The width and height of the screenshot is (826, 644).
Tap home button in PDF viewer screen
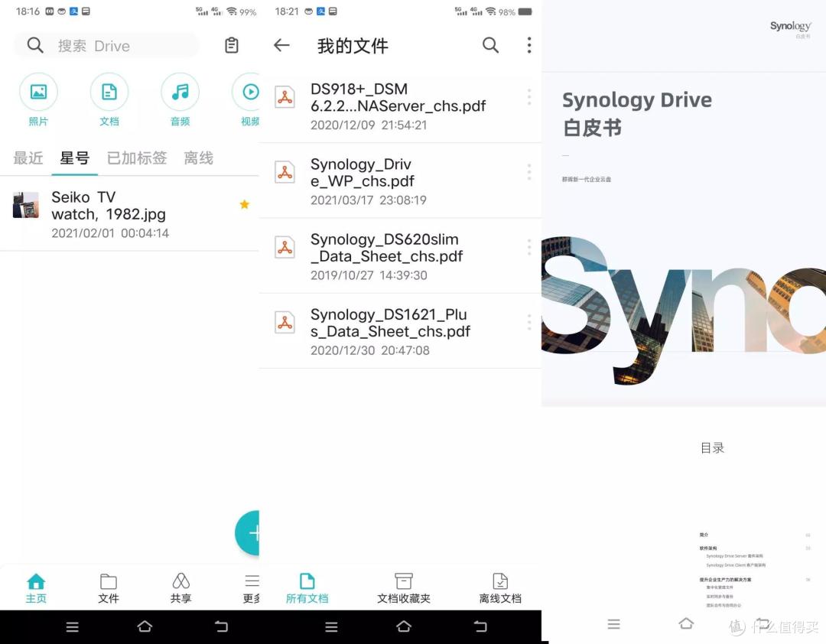pyautogui.click(x=686, y=623)
